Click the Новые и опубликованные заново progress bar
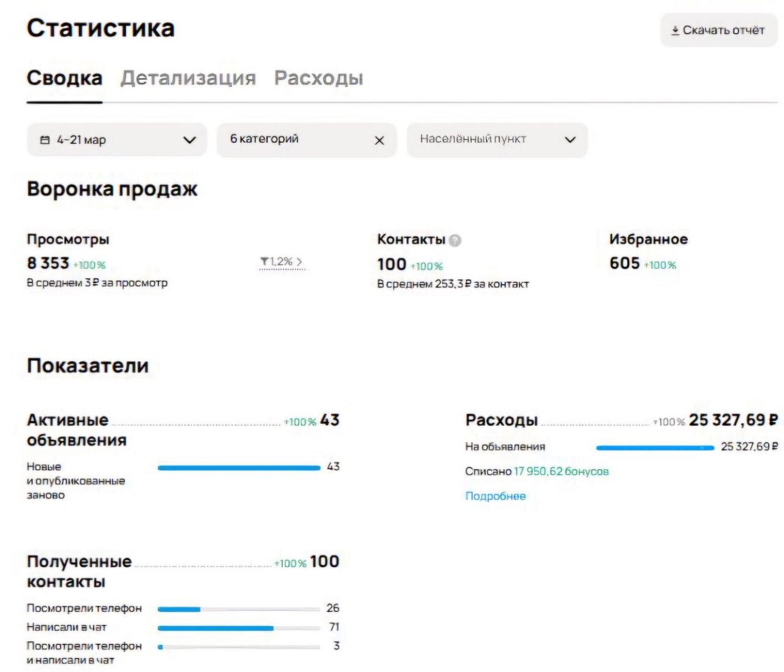 click(239, 468)
